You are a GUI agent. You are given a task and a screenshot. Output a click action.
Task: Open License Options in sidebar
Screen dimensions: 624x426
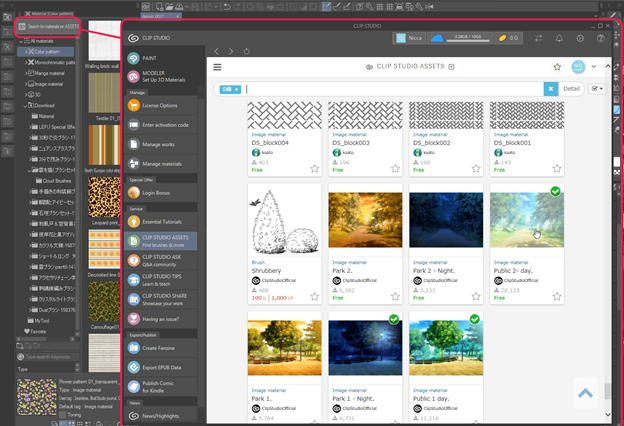point(158,105)
